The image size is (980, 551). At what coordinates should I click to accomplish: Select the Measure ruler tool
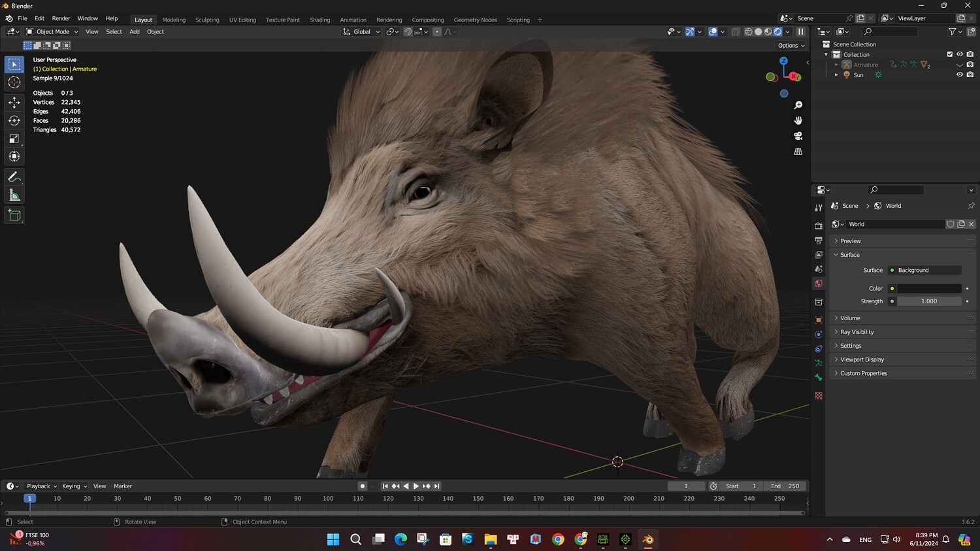point(14,195)
